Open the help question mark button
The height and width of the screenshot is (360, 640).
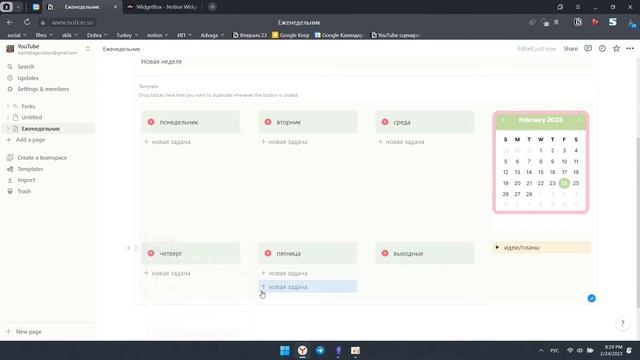(x=622, y=324)
